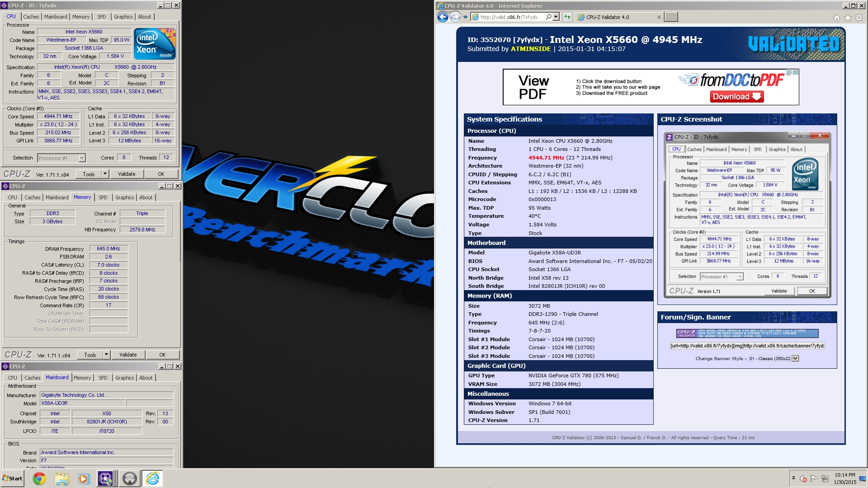Show hidden system tray icons

[x=793, y=478]
